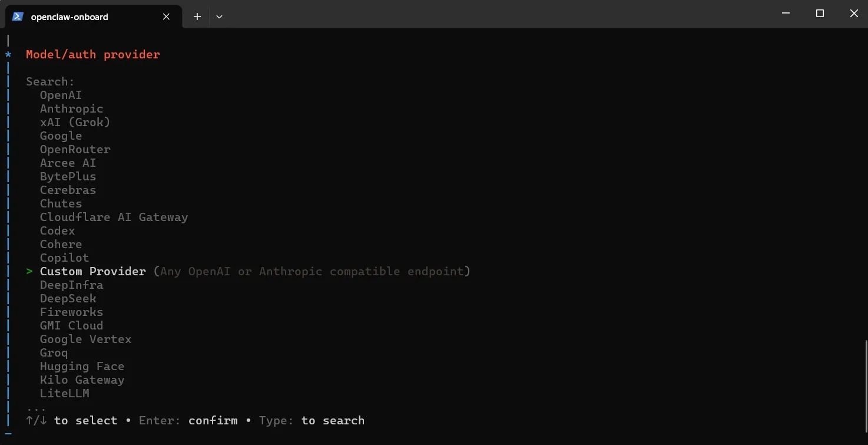The width and height of the screenshot is (868, 445).
Task: Click the OpenAI provider row
Action: [61, 95]
